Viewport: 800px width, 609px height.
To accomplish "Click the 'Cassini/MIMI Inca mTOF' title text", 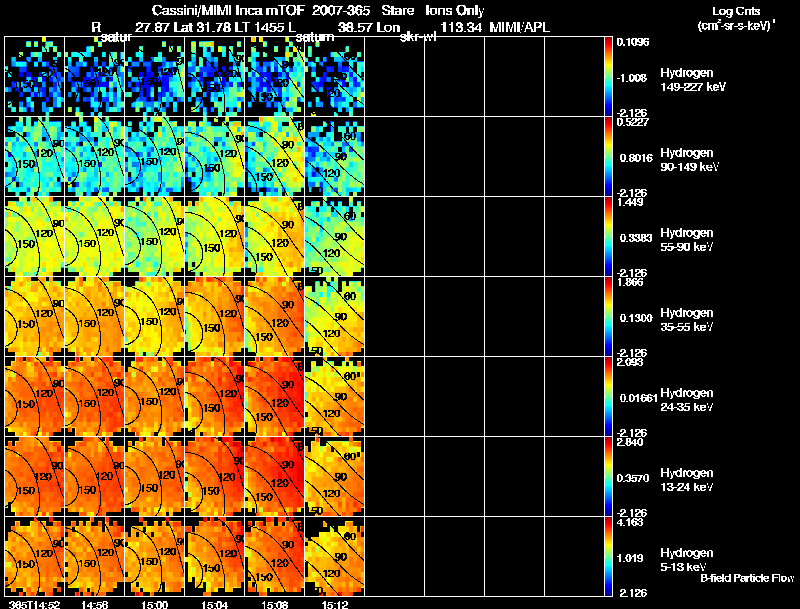I will tap(228, 10).
